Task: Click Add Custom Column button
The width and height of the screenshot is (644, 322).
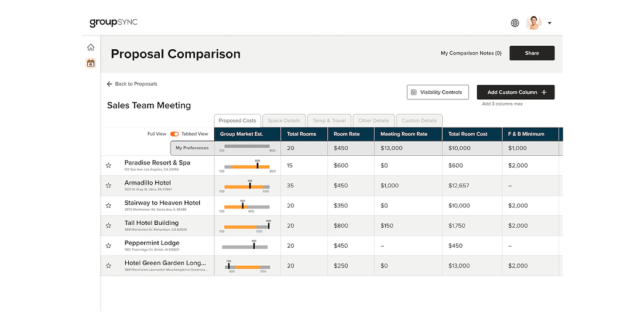Action: (x=515, y=92)
